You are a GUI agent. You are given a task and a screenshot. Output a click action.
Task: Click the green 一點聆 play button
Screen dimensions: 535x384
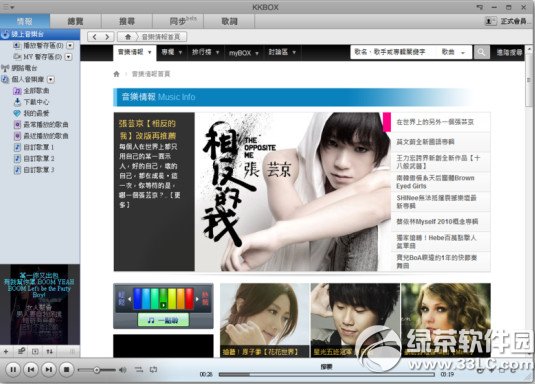(163, 320)
